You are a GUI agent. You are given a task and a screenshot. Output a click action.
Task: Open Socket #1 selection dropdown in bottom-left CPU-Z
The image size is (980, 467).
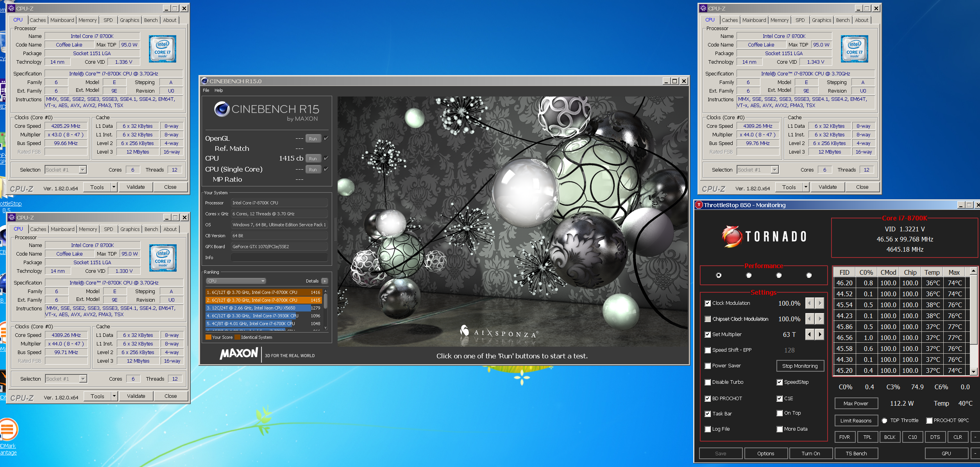pos(82,379)
